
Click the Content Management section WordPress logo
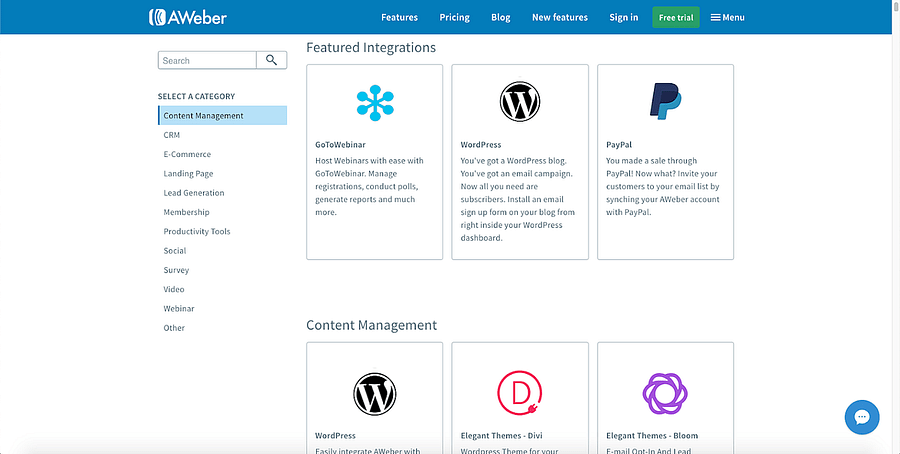pyautogui.click(x=375, y=393)
